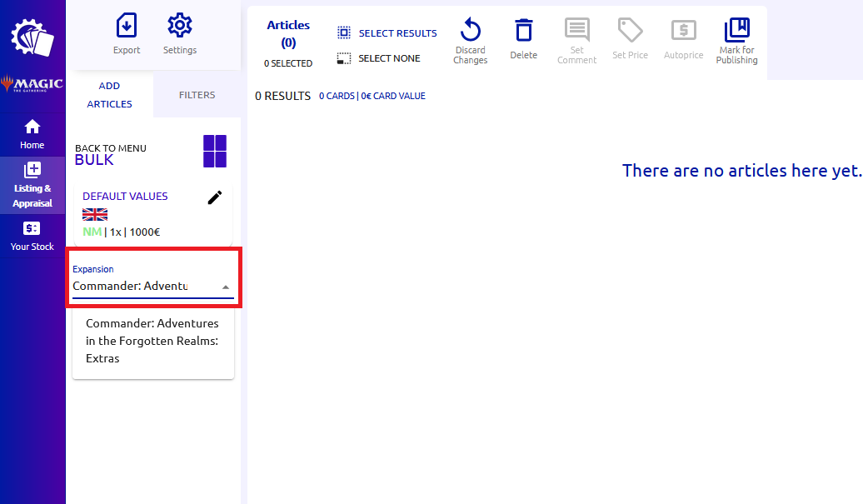Click the Set Price tag icon
Screen dimensions: 863x504
pos(631,30)
